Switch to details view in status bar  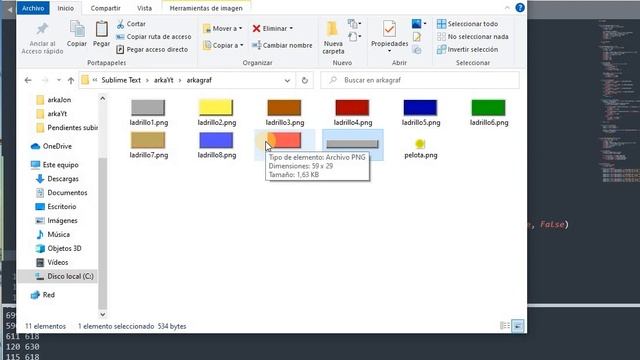coord(505,326)
